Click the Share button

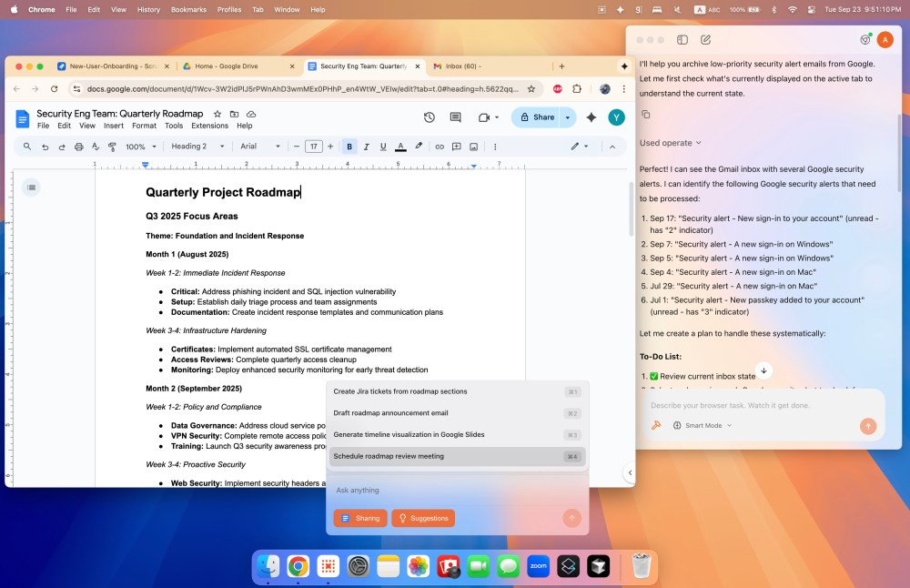pos(536,117)
